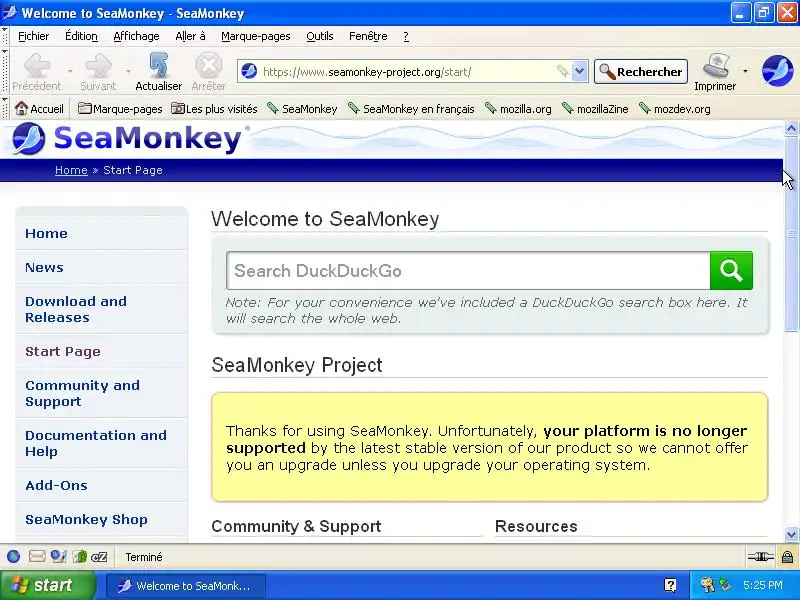Click the tag icon in the URL field
The width and height of the screenshot is (800, 600).
(562, 71)
